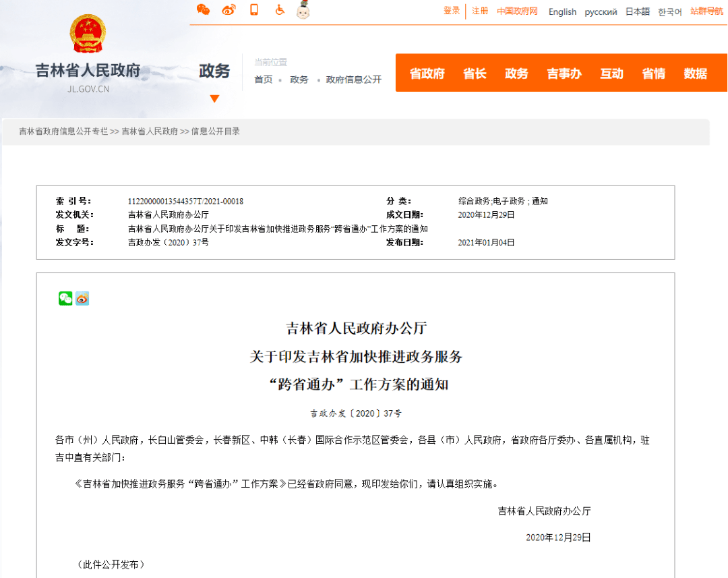This screenshot has height=578, width=728.
Task: Click the JL.GOV.CN text under the title
Action: (x=88, y=89)
